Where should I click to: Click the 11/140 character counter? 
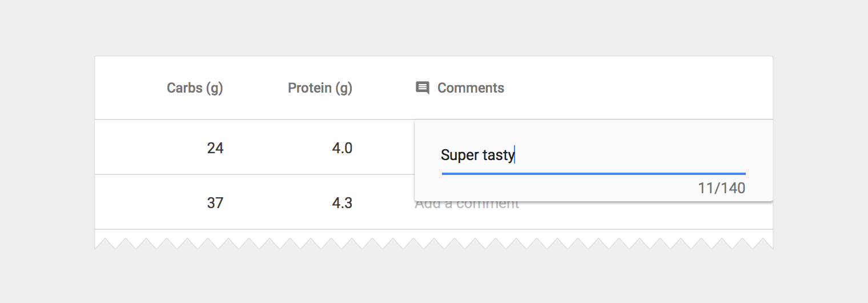click(x=721, y=188)
